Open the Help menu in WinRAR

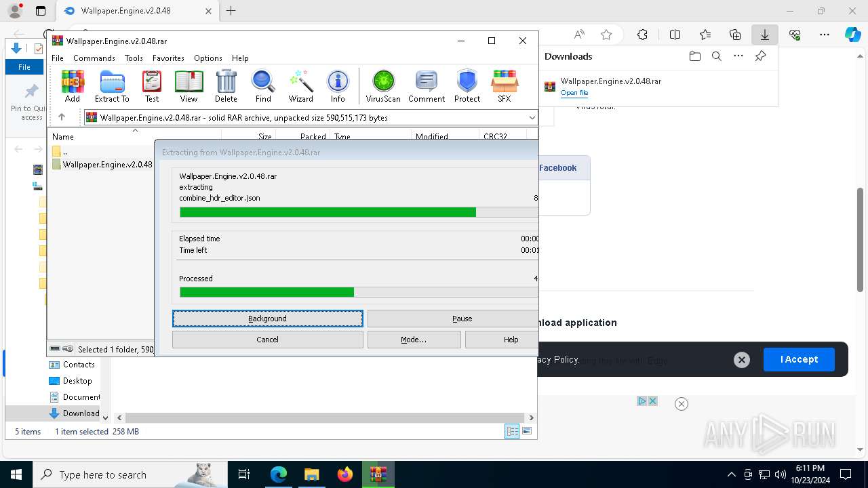240,58
